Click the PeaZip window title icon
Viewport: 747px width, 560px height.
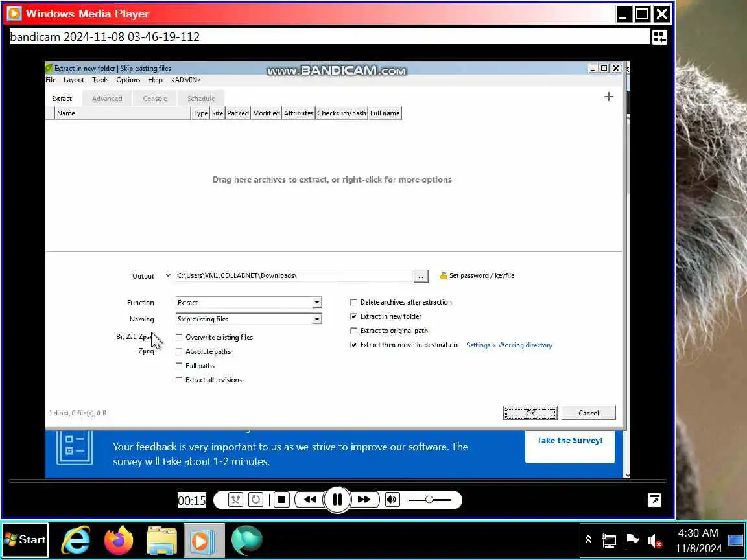click(49, 68)
